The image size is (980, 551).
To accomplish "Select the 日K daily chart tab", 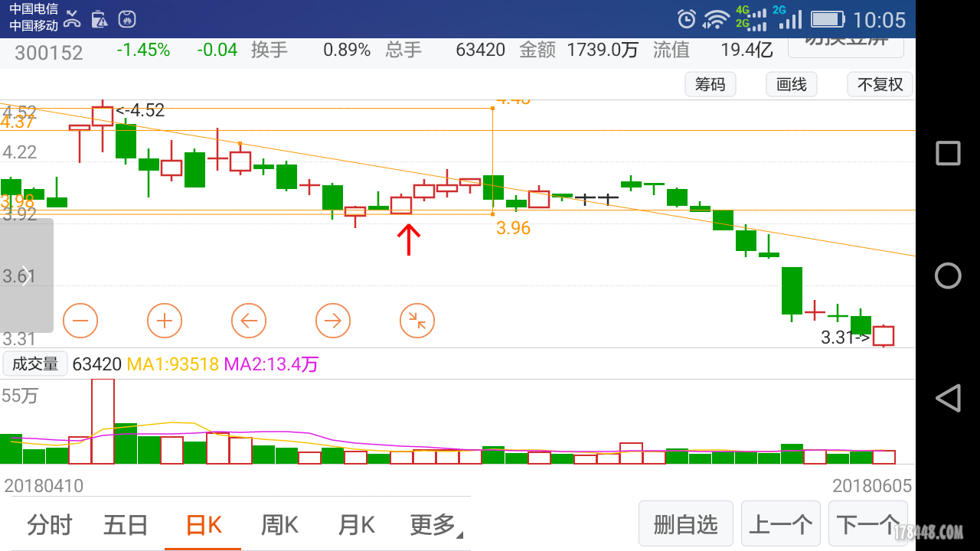I will (x=204, y=525).
